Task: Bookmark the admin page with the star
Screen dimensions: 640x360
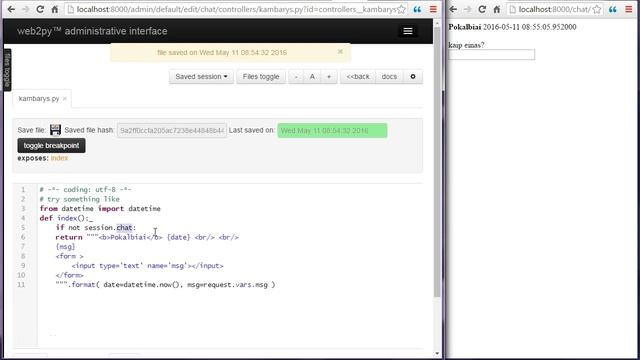Action: [x=402, y=9]
